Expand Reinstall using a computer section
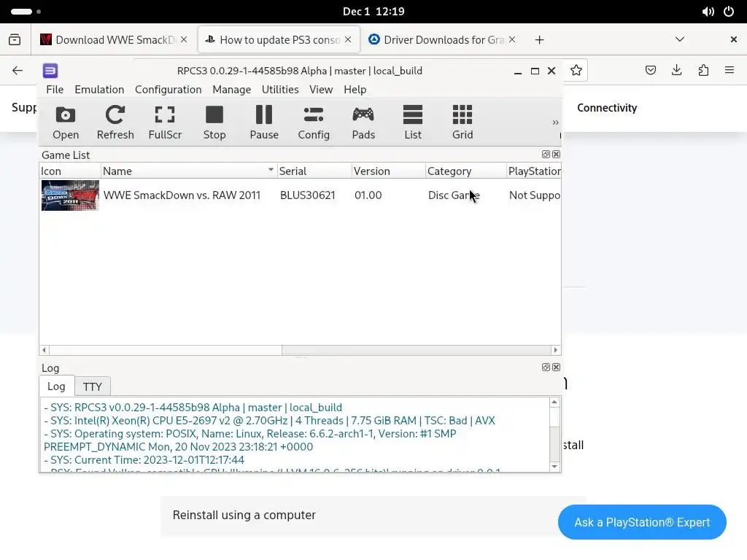This screenshot has width=747, height=560. (x=373, y=516)
